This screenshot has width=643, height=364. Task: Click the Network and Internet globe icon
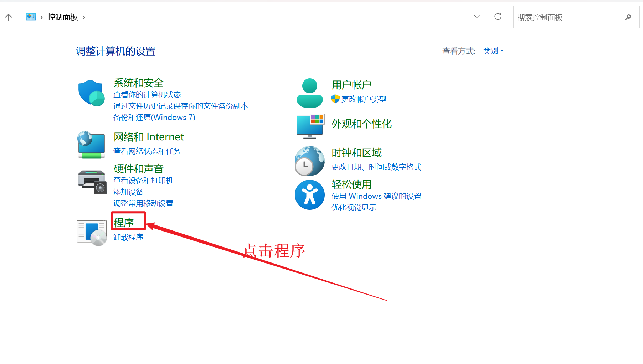[91, 145]
